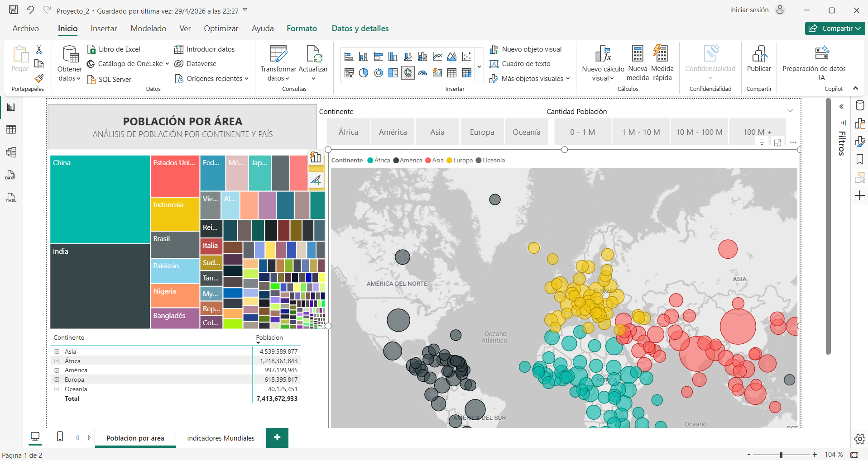The width and height of the screenshot is (868, 460).
Task: Toggle the Oceanía slicer button
Action: coord(527,132)
